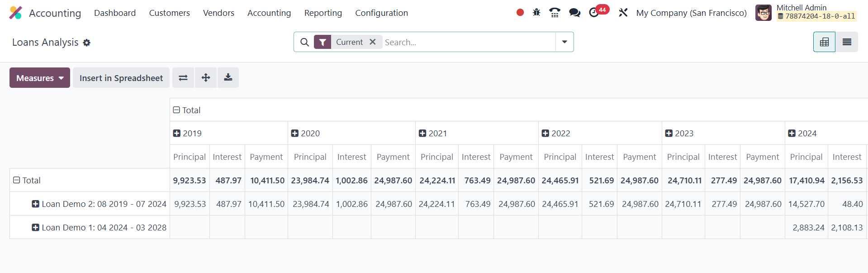The image size is (868, 273).
Task: Download the pivot table as xlsx
Action: 228,78
